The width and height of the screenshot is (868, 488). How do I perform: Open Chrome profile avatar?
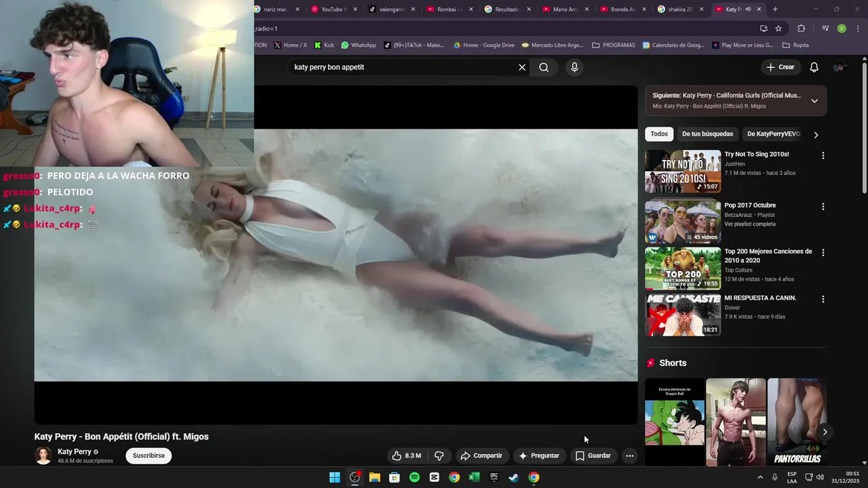coord(842,28)
